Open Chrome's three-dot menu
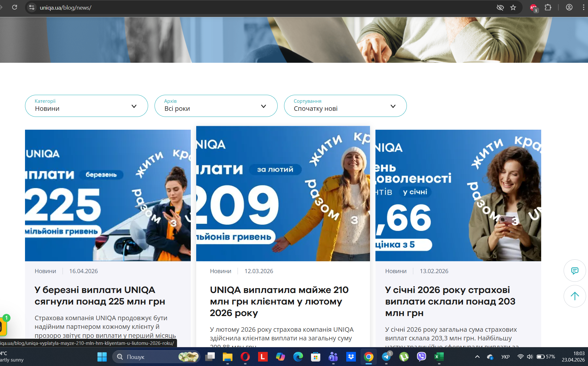Viewport: 588px width, 366px height. (584, 7)
